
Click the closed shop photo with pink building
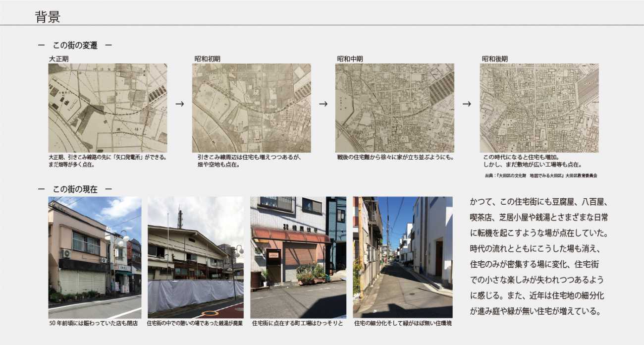[x=95, y=257]
